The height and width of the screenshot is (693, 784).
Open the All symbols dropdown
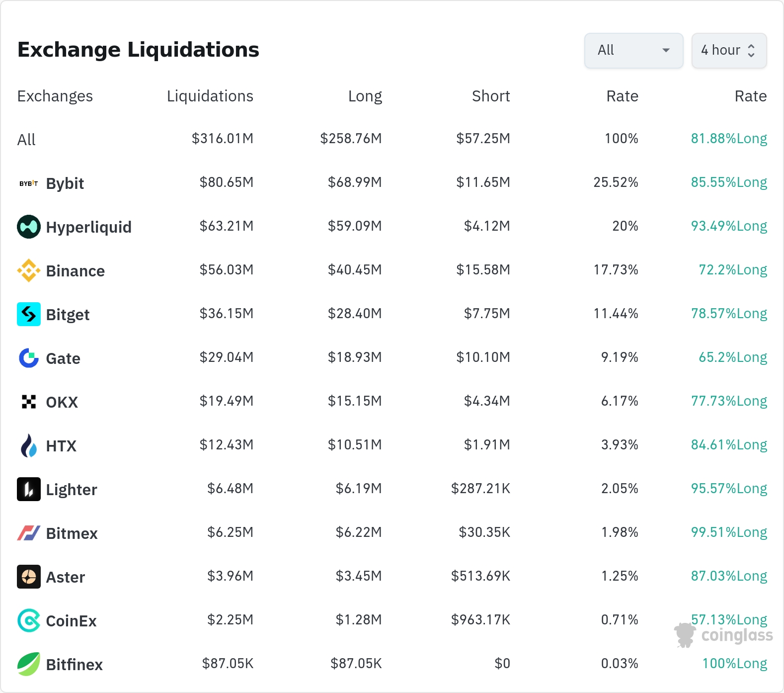point(633,50)
